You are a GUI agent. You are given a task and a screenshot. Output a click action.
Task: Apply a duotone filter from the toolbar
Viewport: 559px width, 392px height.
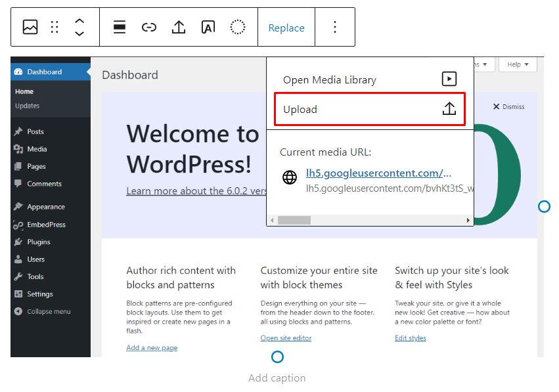(x=238, y=27)
